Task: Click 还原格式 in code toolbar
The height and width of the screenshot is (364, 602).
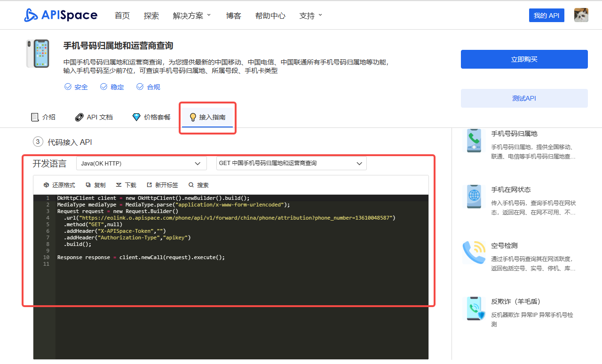Action: click(x=59, y=185)
